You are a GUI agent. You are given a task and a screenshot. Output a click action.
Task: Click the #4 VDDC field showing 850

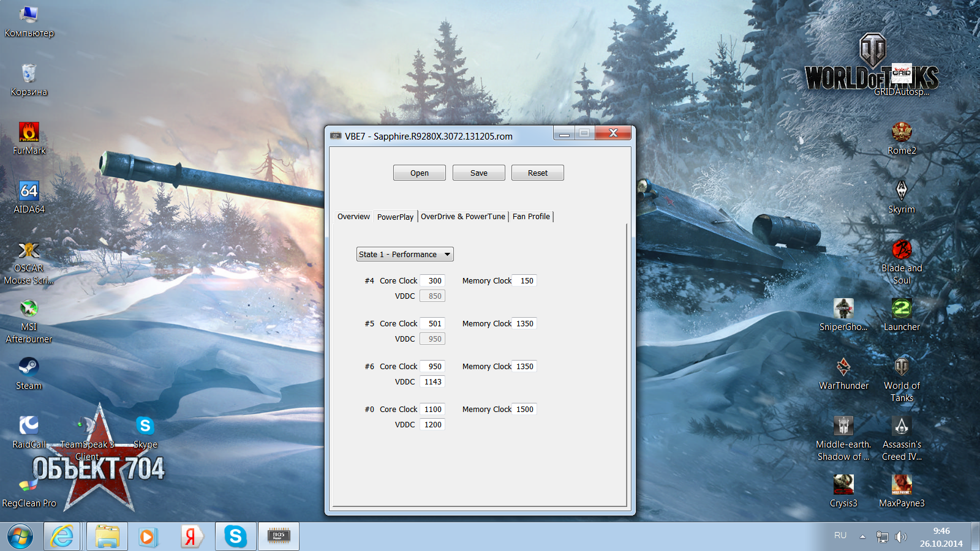coord(432,296)
